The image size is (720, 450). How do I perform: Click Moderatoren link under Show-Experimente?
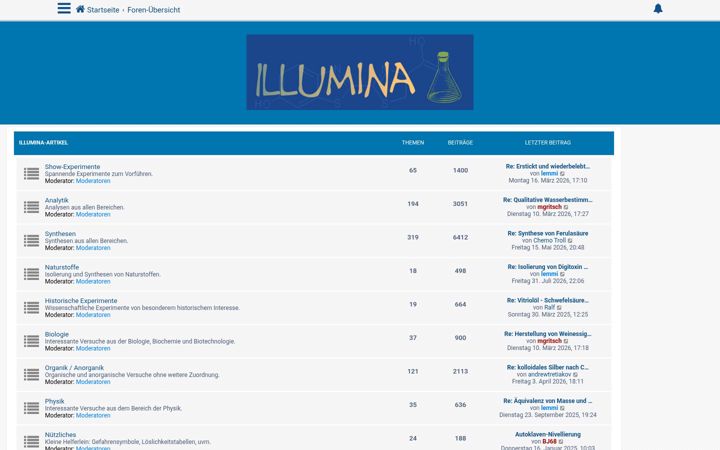tap(93, 181)
